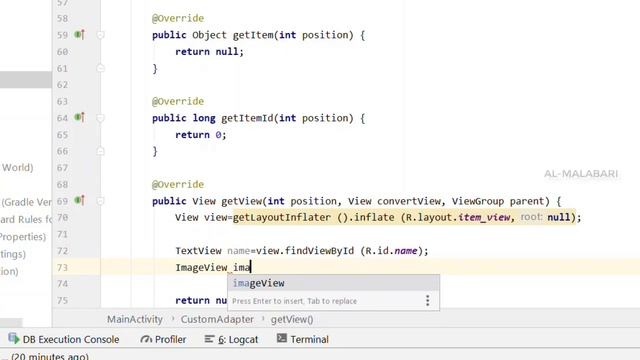The image size is (640, 360).
Task: Collapse the getItemId method fold at line 64
Action: point(100,118)
